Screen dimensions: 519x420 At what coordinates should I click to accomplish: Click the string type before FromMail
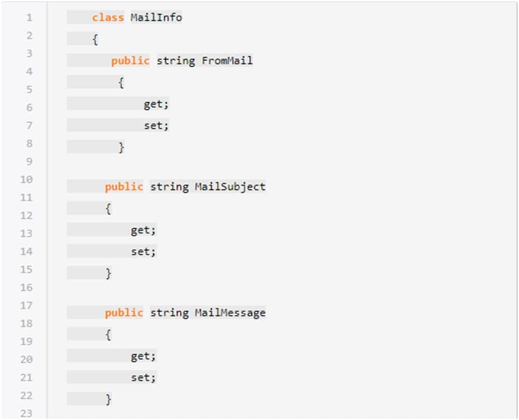[x=176, y=60]
